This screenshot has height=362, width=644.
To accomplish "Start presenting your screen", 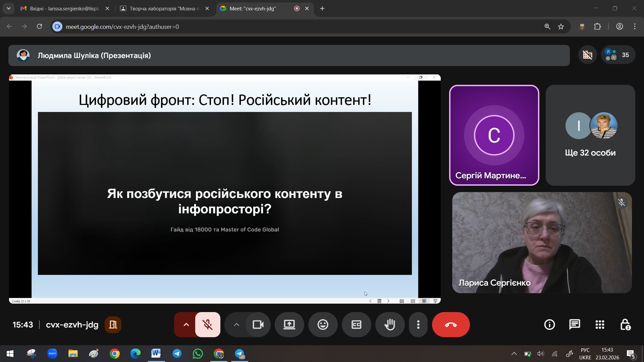I will coord(289,324).
